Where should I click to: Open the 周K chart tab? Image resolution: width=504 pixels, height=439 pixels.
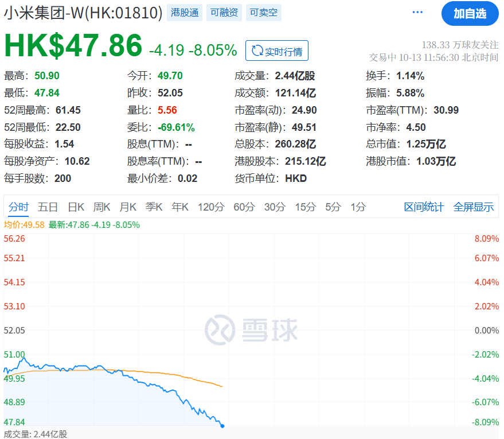click(102, 207)
